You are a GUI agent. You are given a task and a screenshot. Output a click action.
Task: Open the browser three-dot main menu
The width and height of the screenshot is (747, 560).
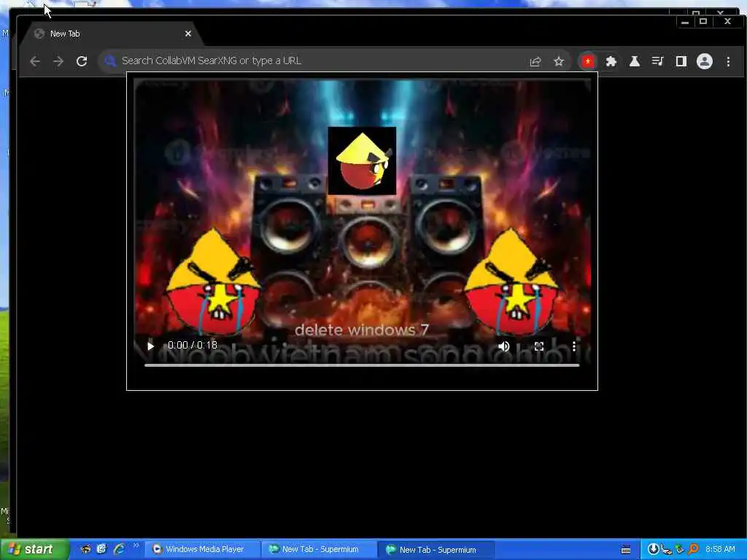728,61
